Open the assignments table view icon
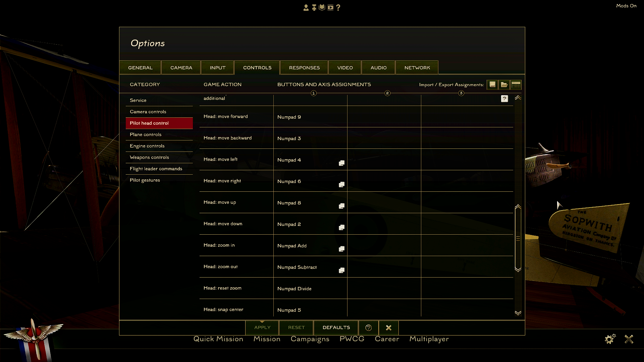Viewport: 644px width, 362px height. pos(516,84)
